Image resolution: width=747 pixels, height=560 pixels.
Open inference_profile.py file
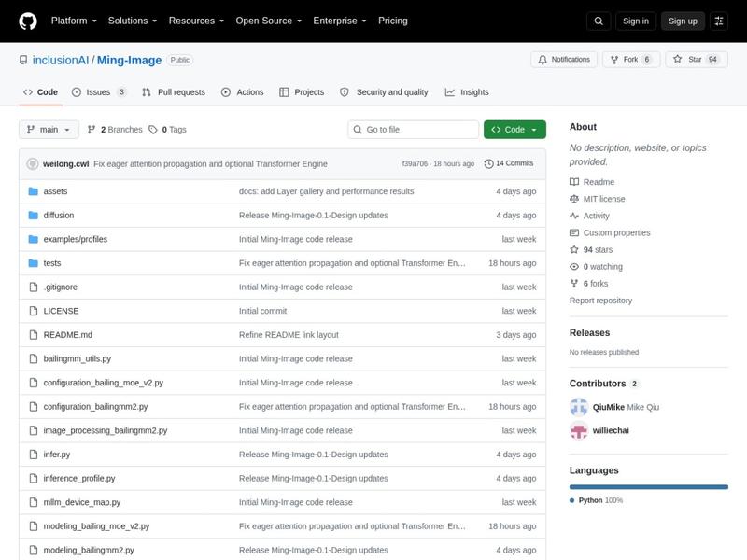[79, 478]
